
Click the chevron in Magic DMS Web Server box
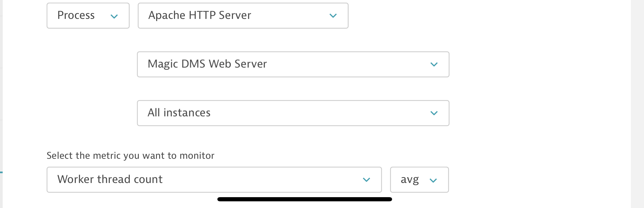[434, 65]
